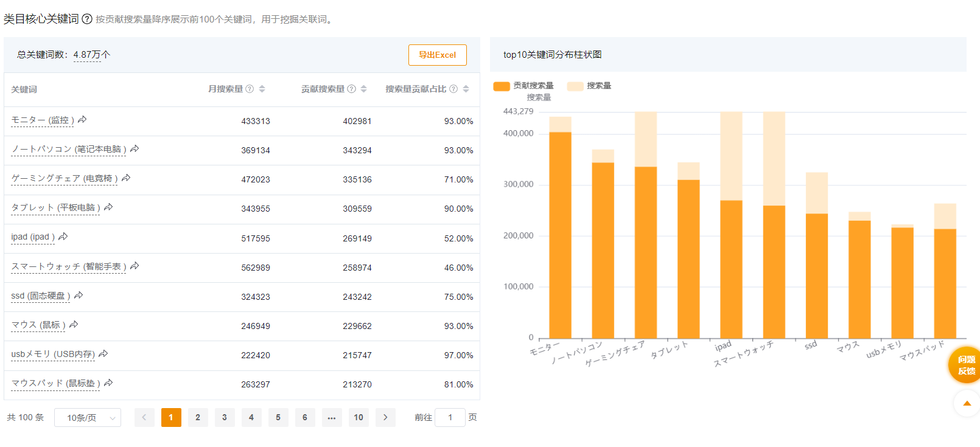Click help icon beside 搜索量贡献占比 header
The width and height of the screenshot is (980, 447).
click(x=453, y=89)
